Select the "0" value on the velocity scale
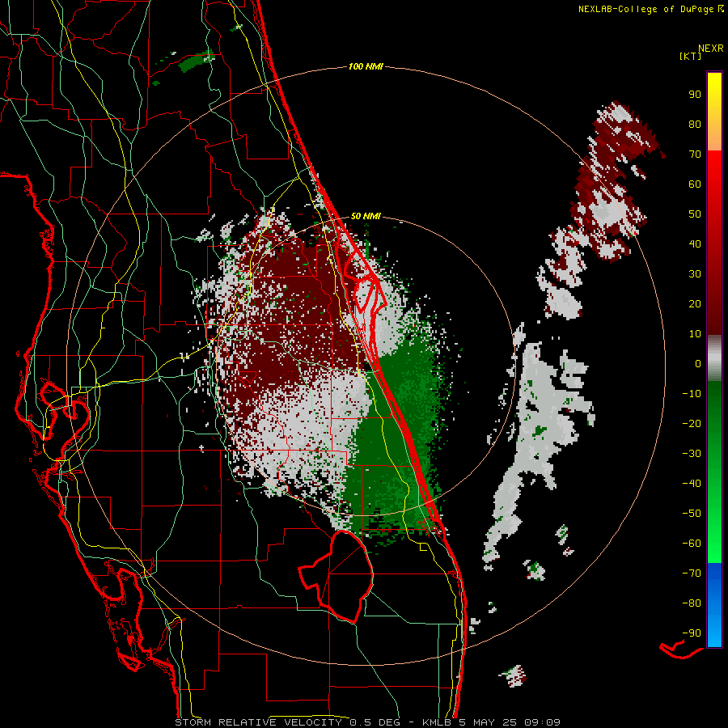This screenshot has height=728, width=728. click(698, 364)
